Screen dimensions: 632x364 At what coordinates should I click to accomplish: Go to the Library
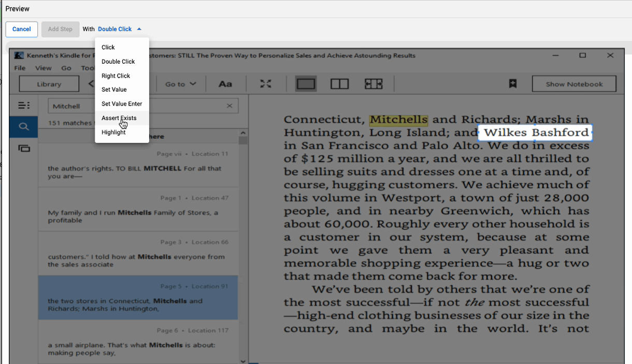pos(49,84)
